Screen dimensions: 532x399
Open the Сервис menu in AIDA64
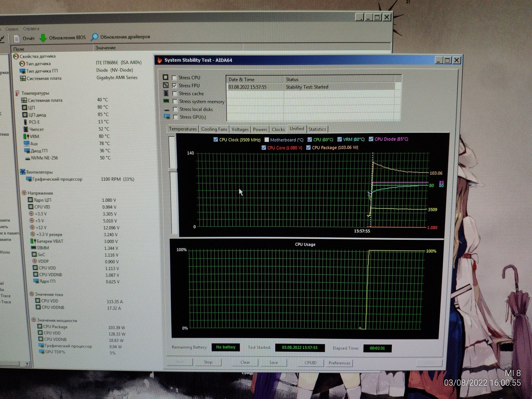(x=12, y=29)
